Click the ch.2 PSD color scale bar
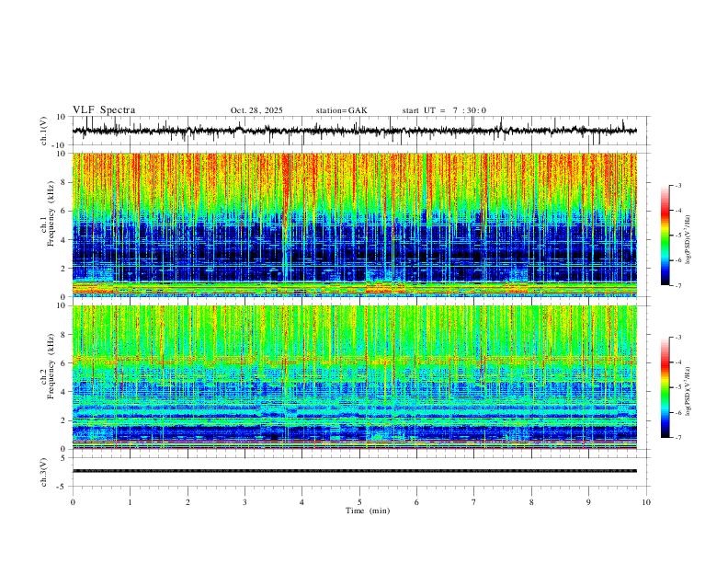 point(665,387)
